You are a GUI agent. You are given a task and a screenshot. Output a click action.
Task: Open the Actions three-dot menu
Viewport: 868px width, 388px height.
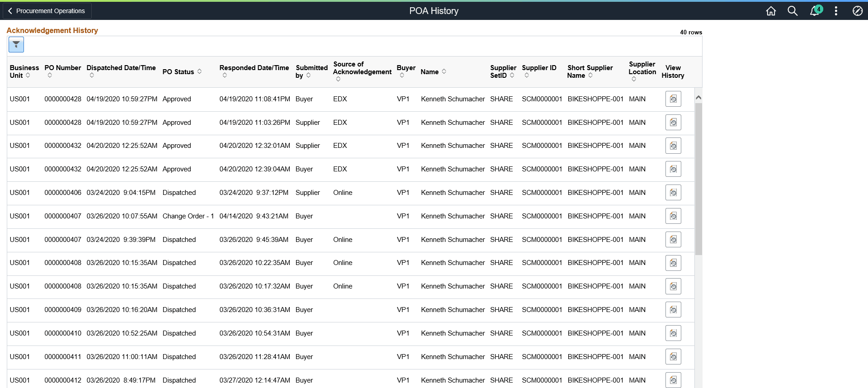coord(836,11)
